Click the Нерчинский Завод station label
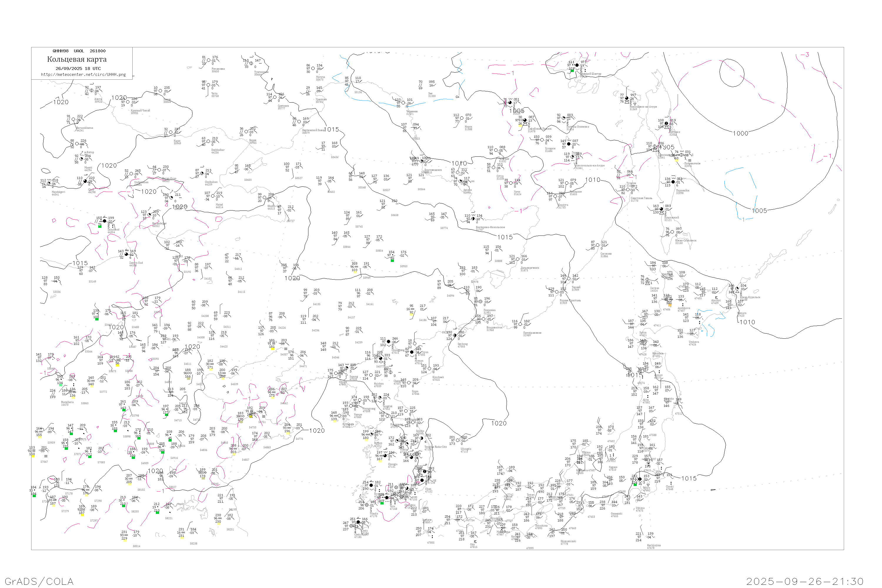Image resolution: width=882 pixels, height=588 pixels. pyautogui.click(x=313, y=130)
